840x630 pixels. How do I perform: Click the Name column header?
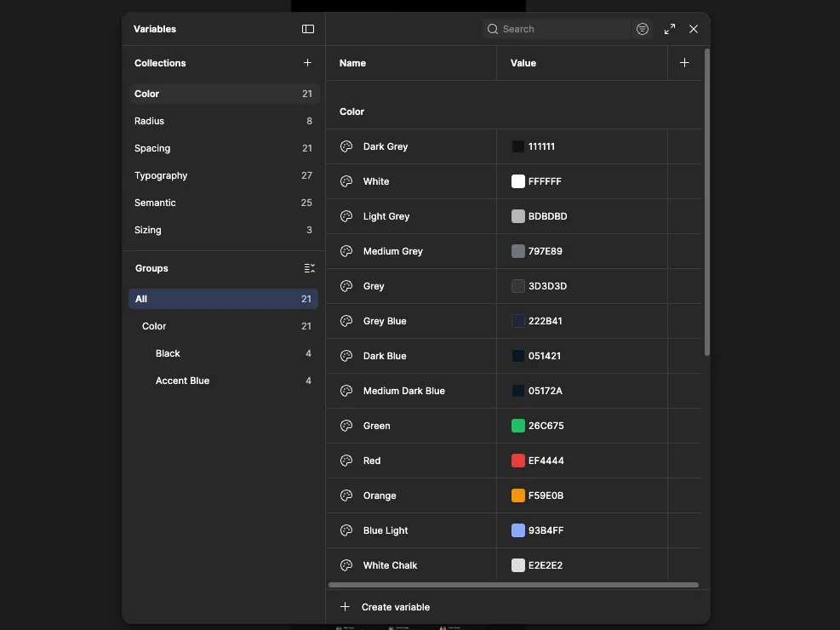point(352,63)
